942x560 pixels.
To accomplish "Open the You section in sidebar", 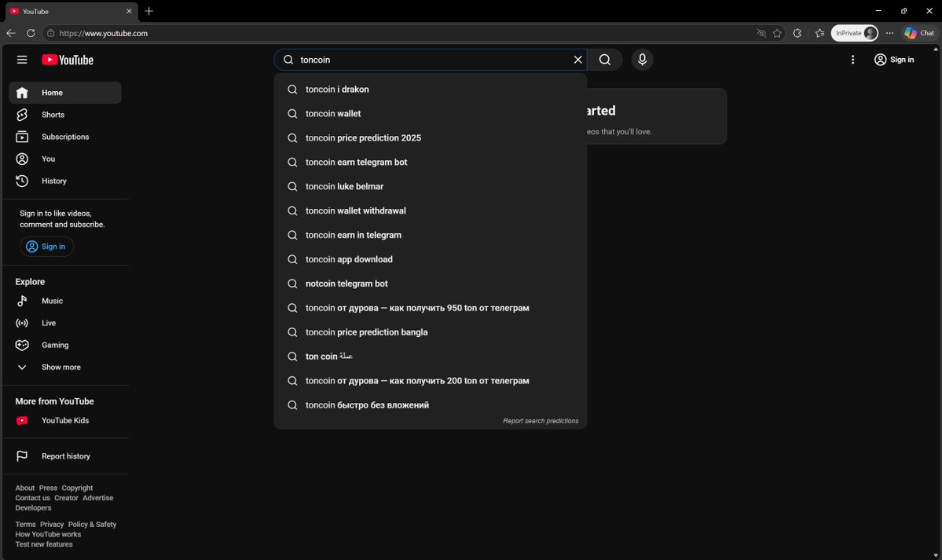I will 65,159.
